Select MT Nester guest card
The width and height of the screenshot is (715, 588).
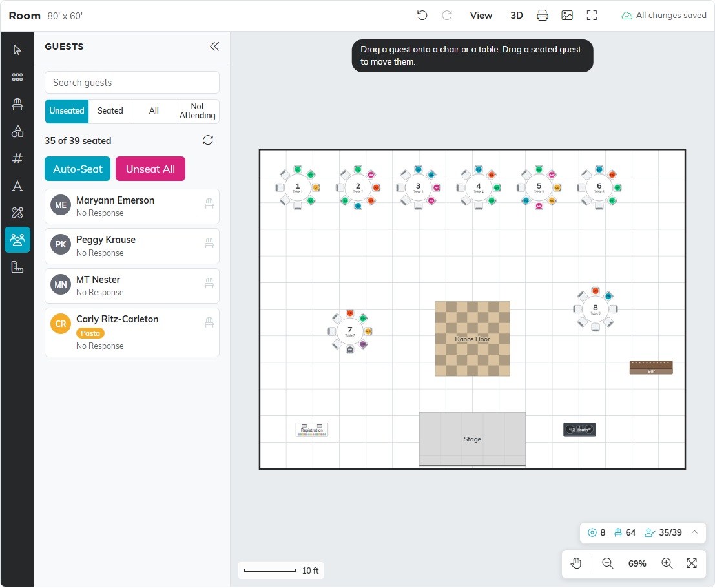132,286
